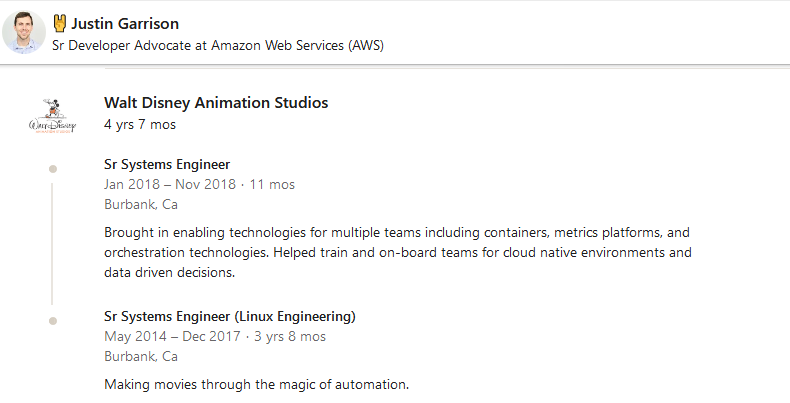
Task: Click the timeline dot beside the 2018 Sr Systems Engineer role
Action: tap(52, 168)
